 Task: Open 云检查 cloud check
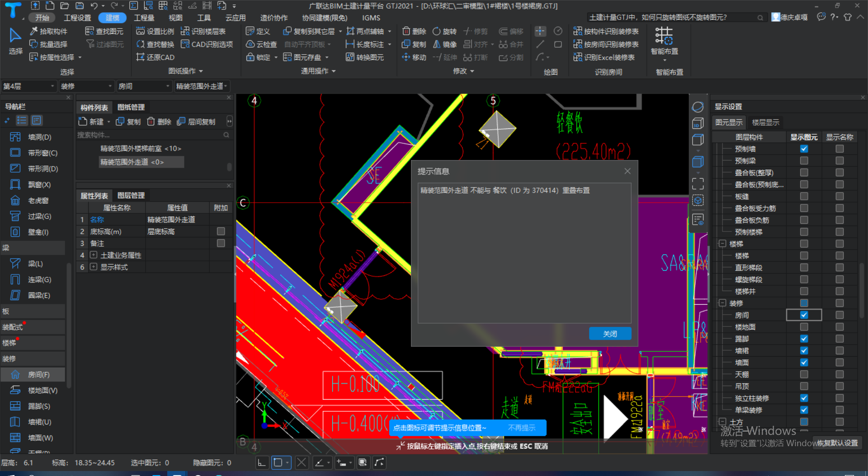click(x=261, y=44)
